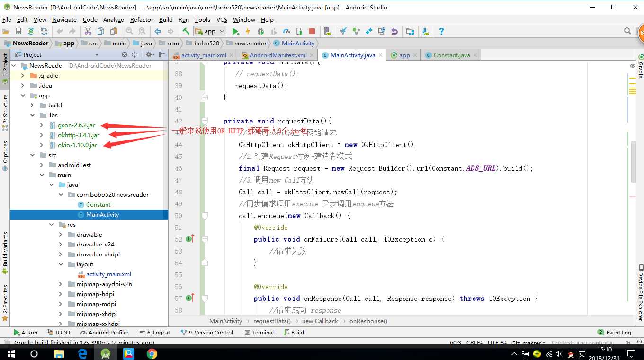Click the Cut scissors icon
Screen dimensions: 644x360
(x=88, y=31)
